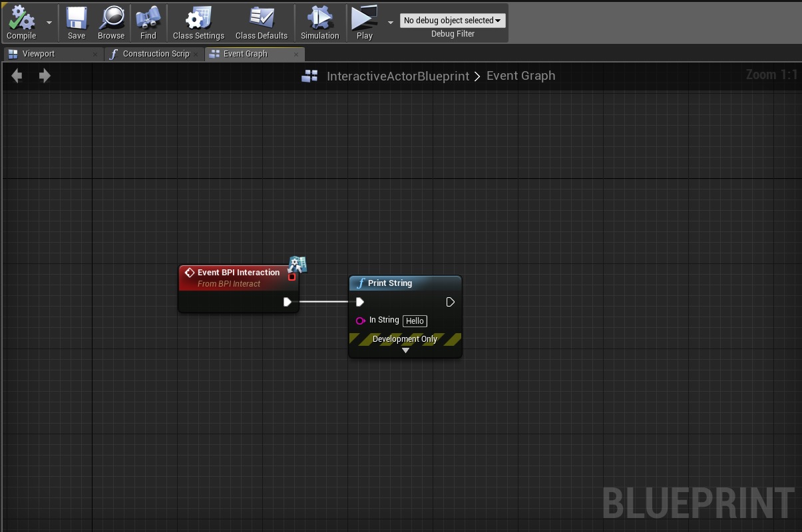This screenshot has width=802, height=532.
Task: Select the Event BPI Interaction node title
Action: (238, 273)
